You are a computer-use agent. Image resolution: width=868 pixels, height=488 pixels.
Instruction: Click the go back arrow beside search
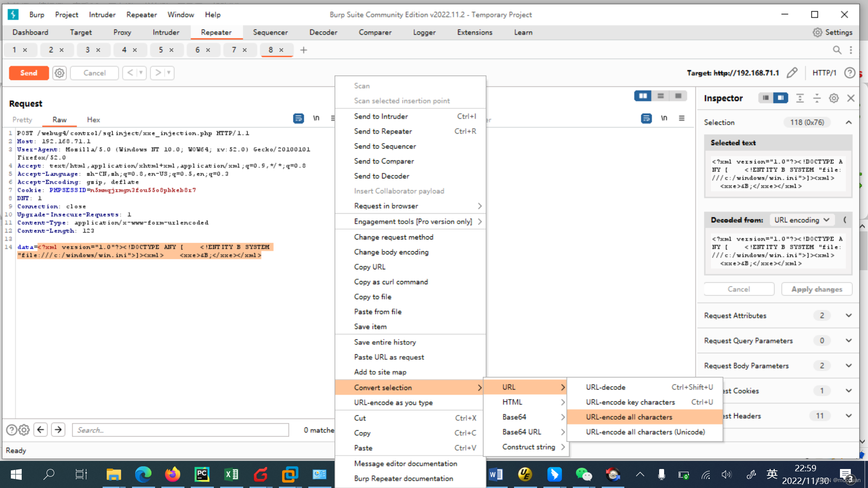click(41, 430)
